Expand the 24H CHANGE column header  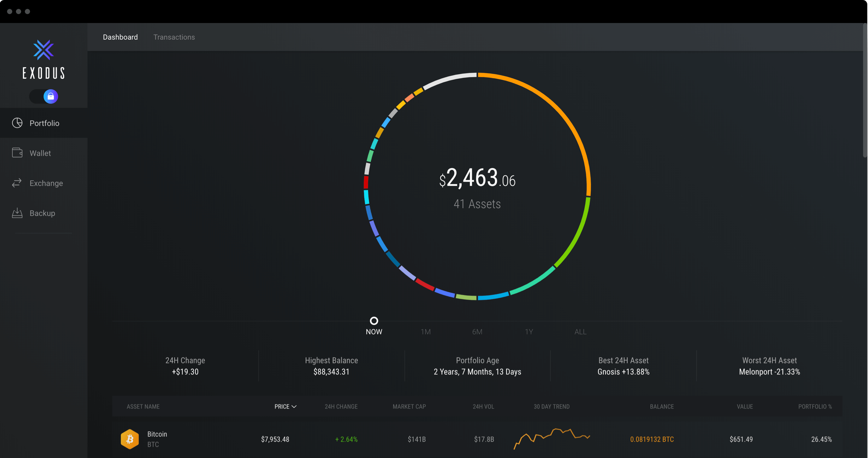(x=341, y=406)
